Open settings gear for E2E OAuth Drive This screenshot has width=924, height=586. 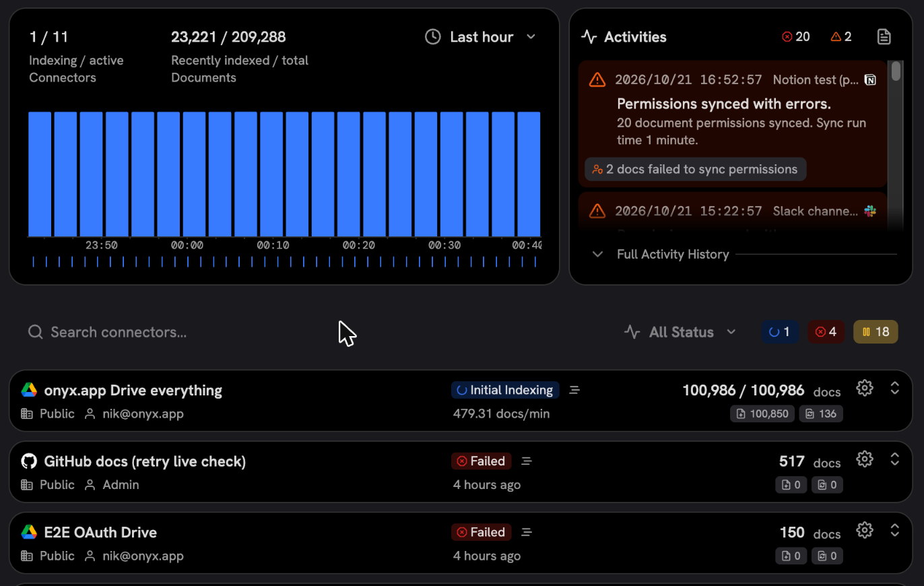(x=865, y=530)
